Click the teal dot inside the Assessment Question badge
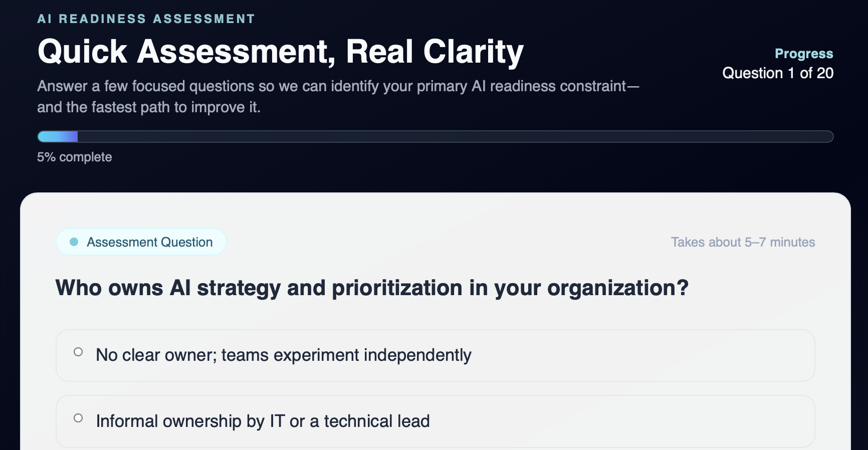The width and height of the screenshot is (868, 450). 74,242
